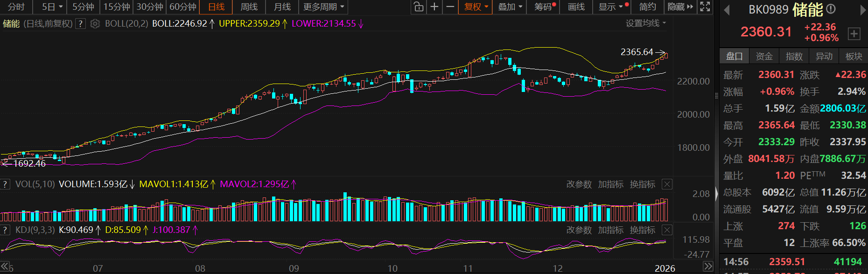Open the 设置均线 dropdown
The width and height of the screenshot is (868, 274).
[646, 23]
